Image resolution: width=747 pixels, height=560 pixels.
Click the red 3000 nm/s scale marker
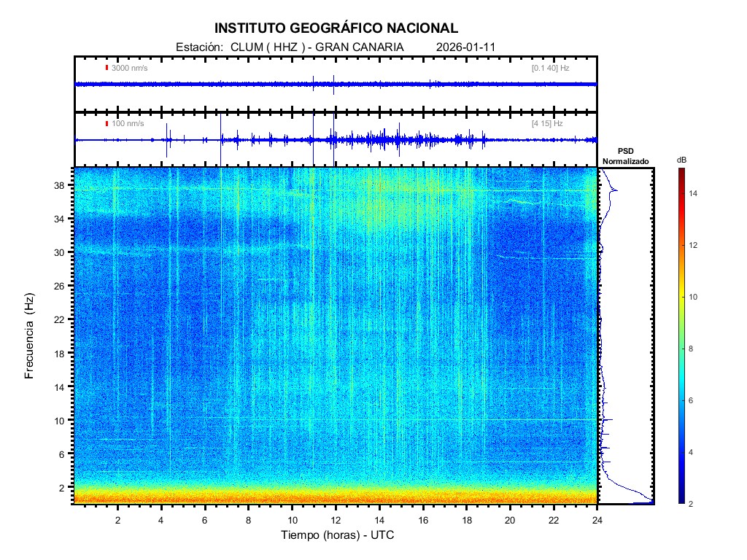tap(107, 68)
